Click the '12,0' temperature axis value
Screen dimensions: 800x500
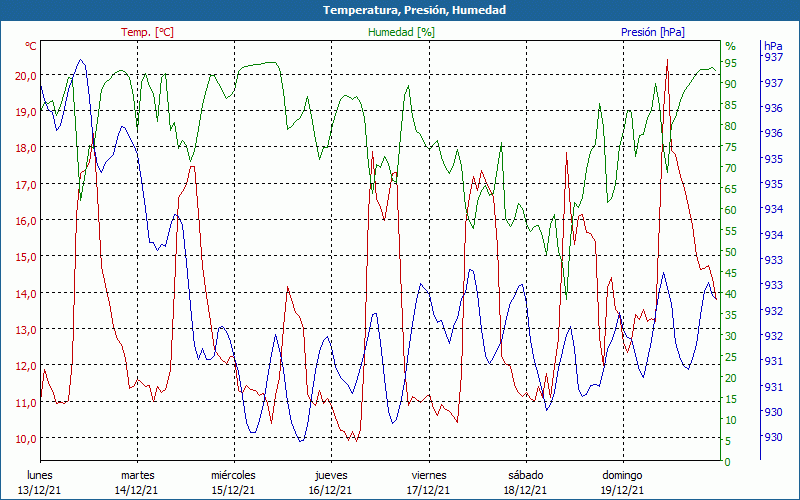pyautogui.click(x=26, y=366)
